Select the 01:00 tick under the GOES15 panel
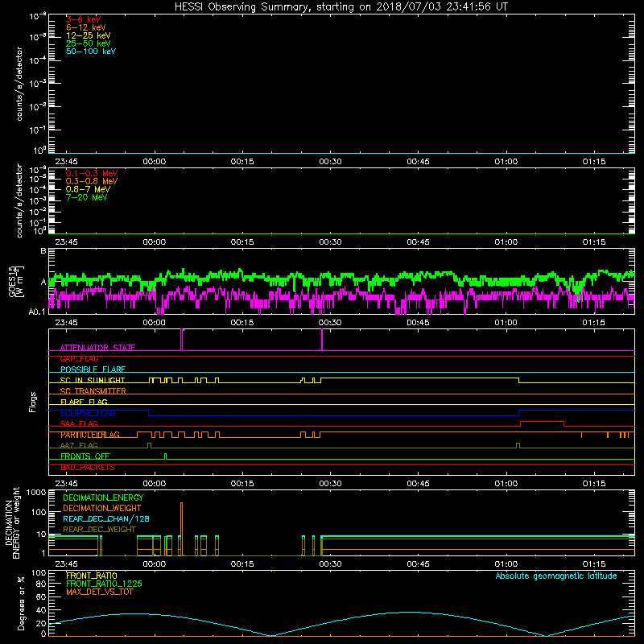The image size is (644, 644). click(506, 323)
